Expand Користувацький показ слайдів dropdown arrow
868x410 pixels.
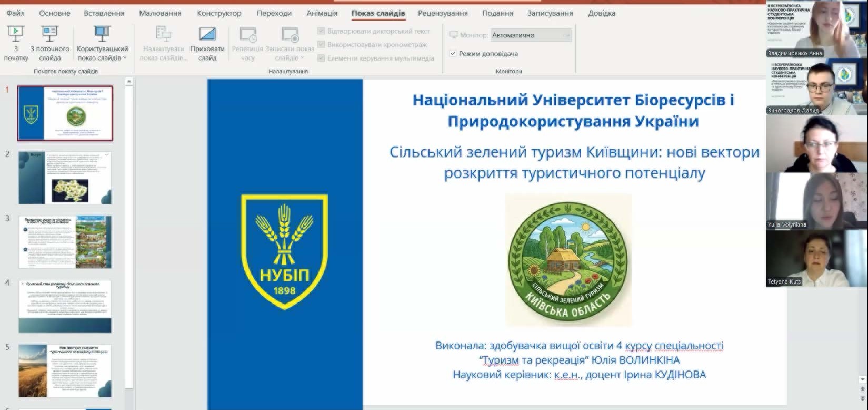pos(125,58)
